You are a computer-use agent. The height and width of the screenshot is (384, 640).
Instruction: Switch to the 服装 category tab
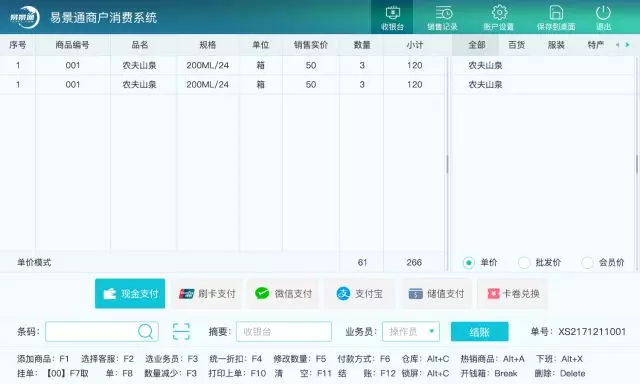point(556,45)
